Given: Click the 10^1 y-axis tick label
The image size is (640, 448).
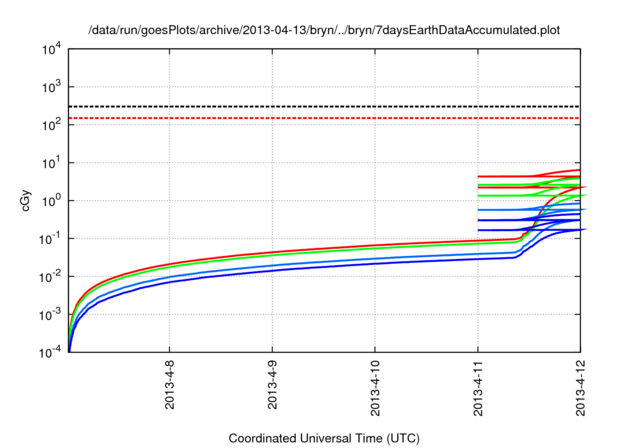Looking at the screenshot, I should tap(51, 162).
